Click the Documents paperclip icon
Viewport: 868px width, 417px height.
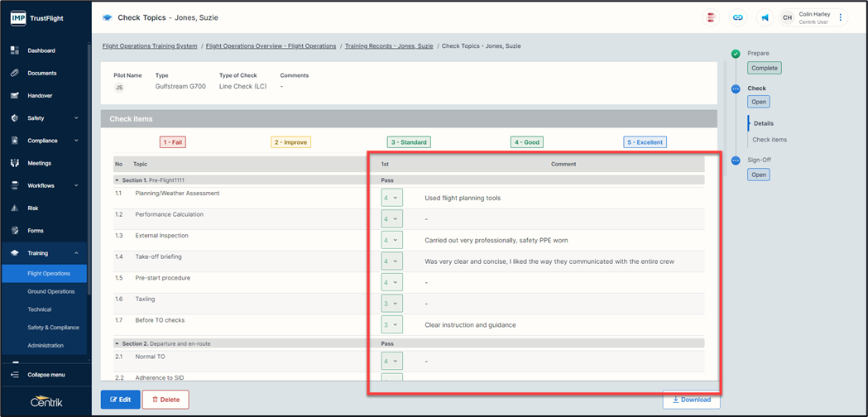(x=15, y=73)
